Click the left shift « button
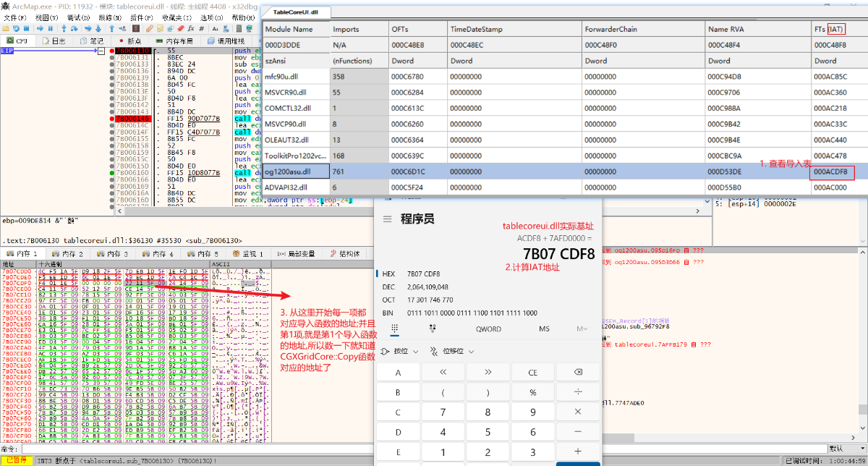Image resolution: width=868 pixels, height=466 pixels. coord(443,372)
